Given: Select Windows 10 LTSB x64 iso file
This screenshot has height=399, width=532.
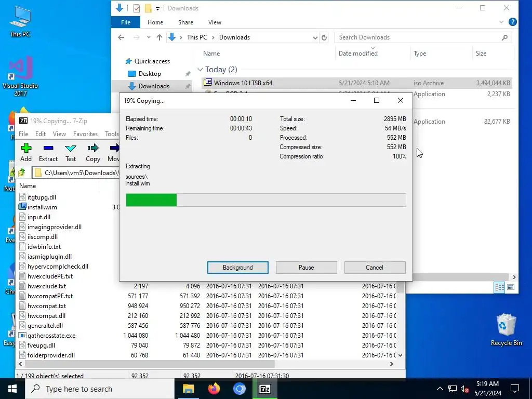Looking at the screenshot, I should (356, 83).
